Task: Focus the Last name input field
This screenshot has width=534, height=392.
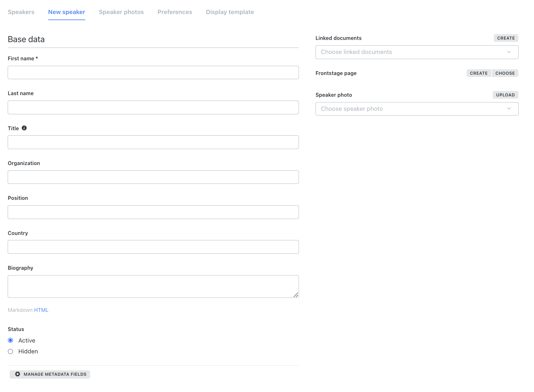Action: pyautogui.click(x=153, y=107)
